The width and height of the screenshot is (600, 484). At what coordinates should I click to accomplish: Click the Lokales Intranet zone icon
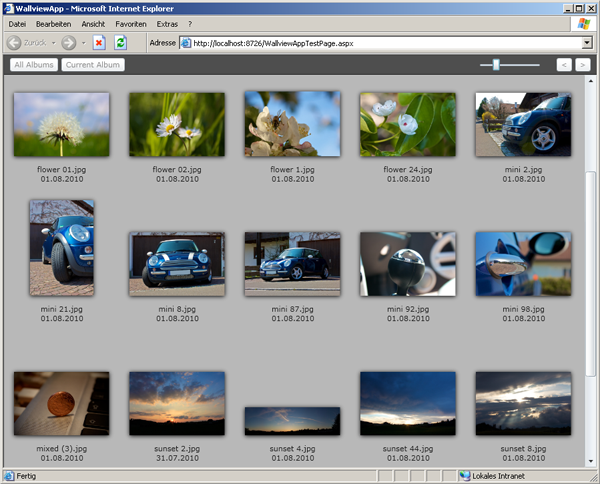point(465,476)
